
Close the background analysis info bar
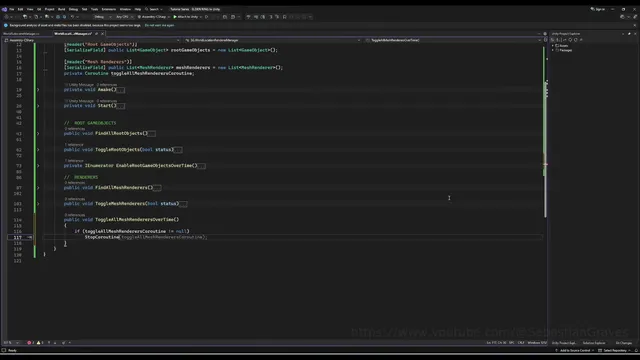634,25
